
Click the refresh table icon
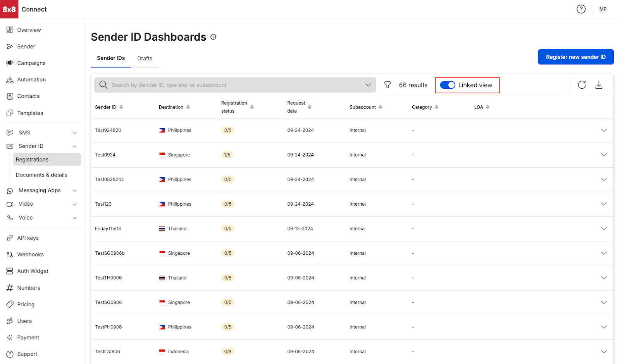coord(582,85)
